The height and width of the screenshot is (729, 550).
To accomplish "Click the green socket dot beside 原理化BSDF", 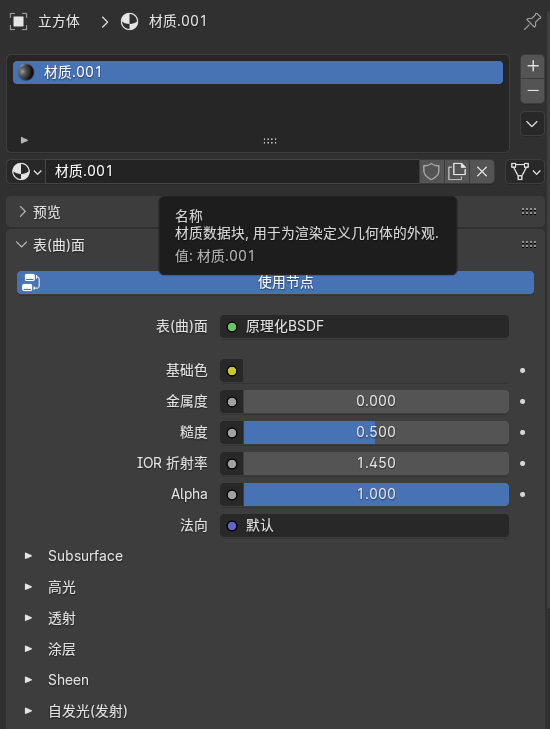I will (x=232, y=327).
